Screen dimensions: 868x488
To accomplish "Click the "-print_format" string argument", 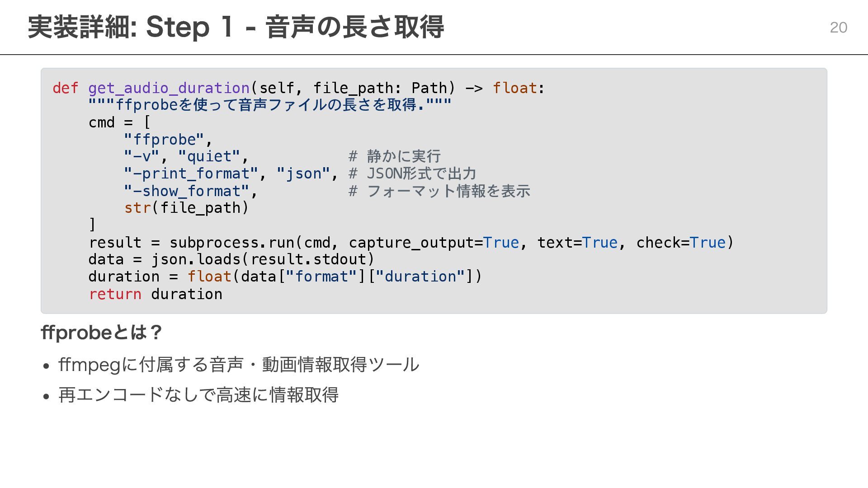I will click(x=191, y=174).
